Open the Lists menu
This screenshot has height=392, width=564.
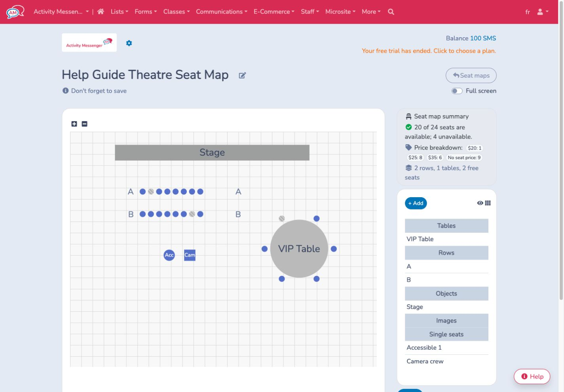[120, 12]
